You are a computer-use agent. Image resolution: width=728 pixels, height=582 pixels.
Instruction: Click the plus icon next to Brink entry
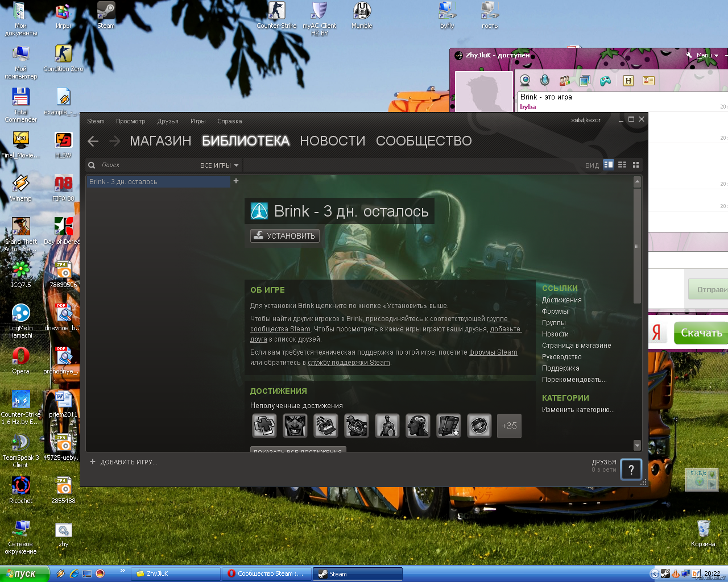click(236, 181)
